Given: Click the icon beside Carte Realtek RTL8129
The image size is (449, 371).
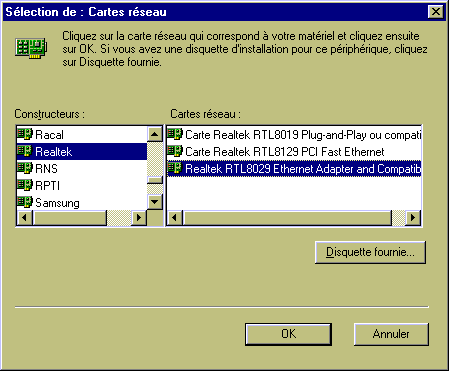Looking at the screenshot, I should [x=175, y=151].
